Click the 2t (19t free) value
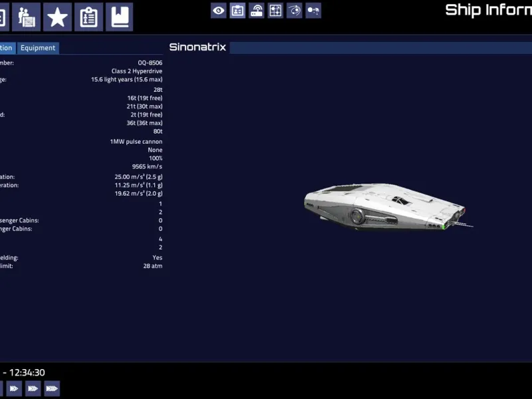 click(146, 114)
